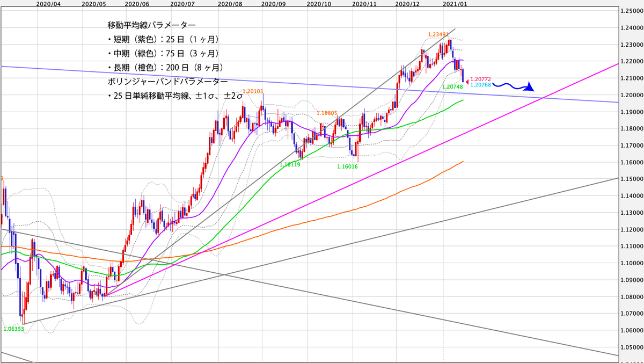
Task: Click the 2020/04 date label
Action: (48, 3)
